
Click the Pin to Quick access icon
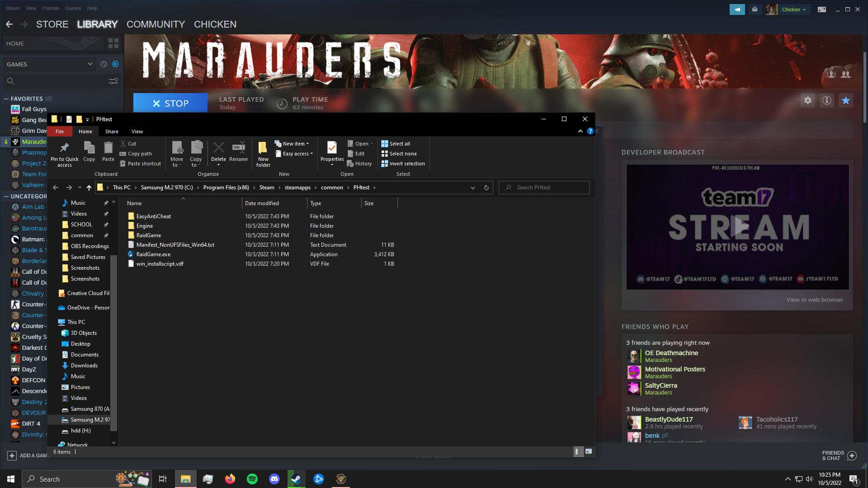click(x=64, y=148)
